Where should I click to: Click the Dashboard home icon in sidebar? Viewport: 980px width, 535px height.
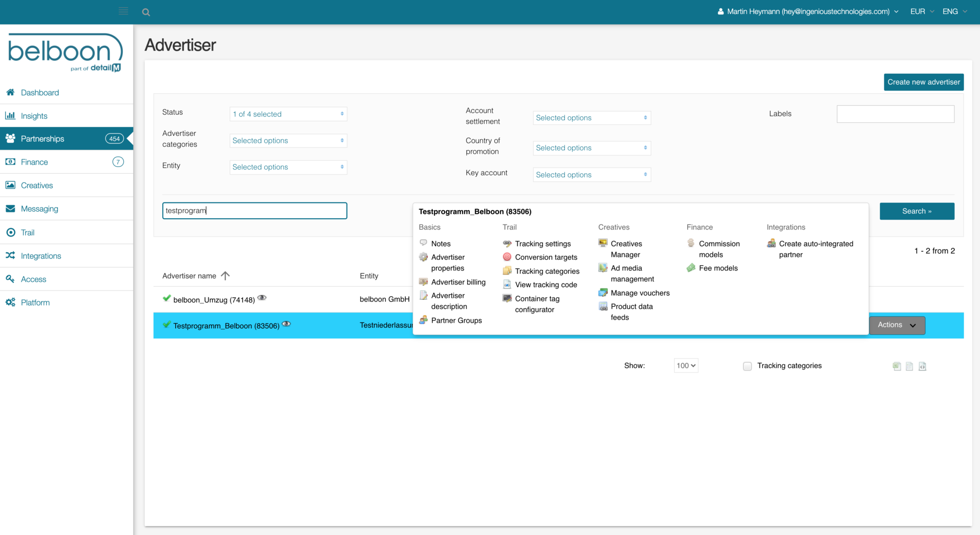click(11, 92)
